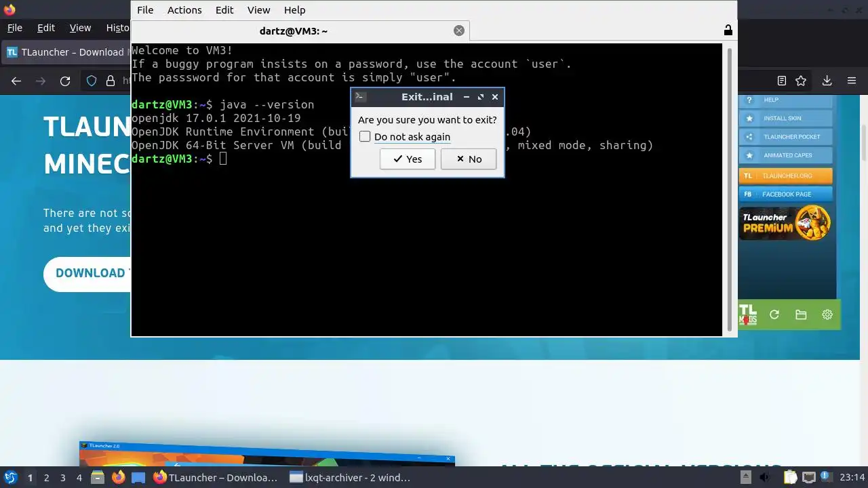Click the TLauncher PREMIUM banner

tap(785, 223)
